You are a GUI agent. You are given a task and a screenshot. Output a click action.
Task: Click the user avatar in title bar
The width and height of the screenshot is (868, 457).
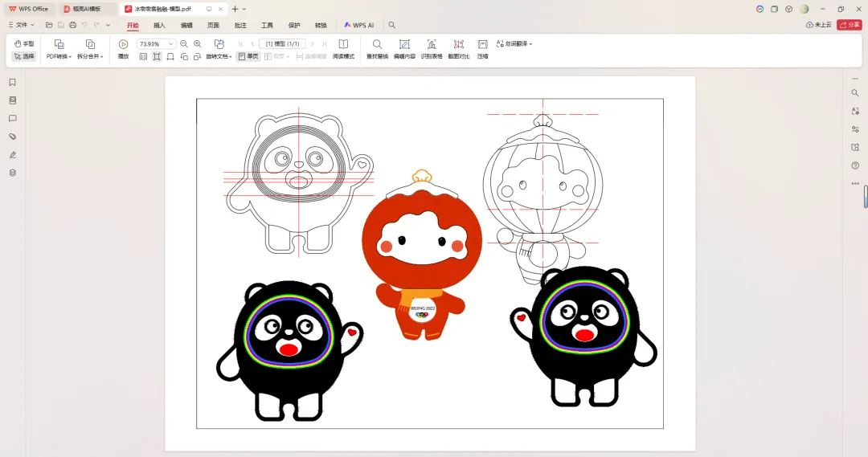pos(805,9)
